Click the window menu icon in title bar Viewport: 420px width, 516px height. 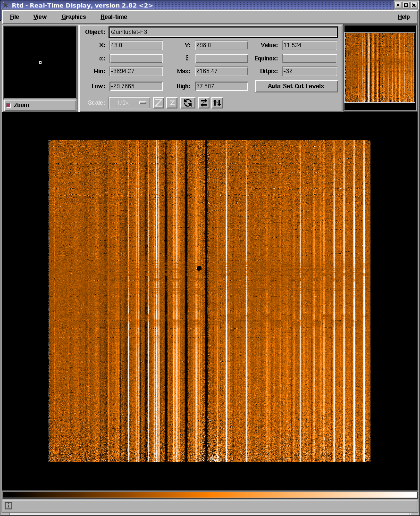(x=6, y=5)
